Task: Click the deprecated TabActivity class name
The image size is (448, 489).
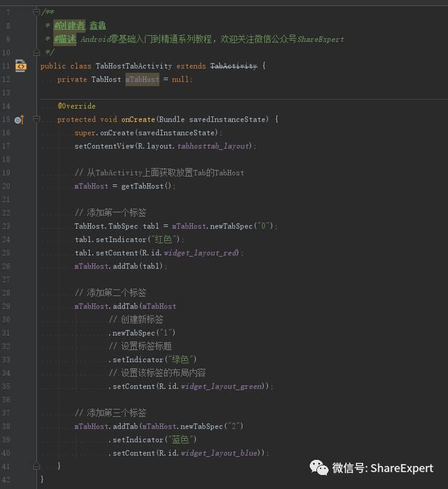Action: click(233, 66)
